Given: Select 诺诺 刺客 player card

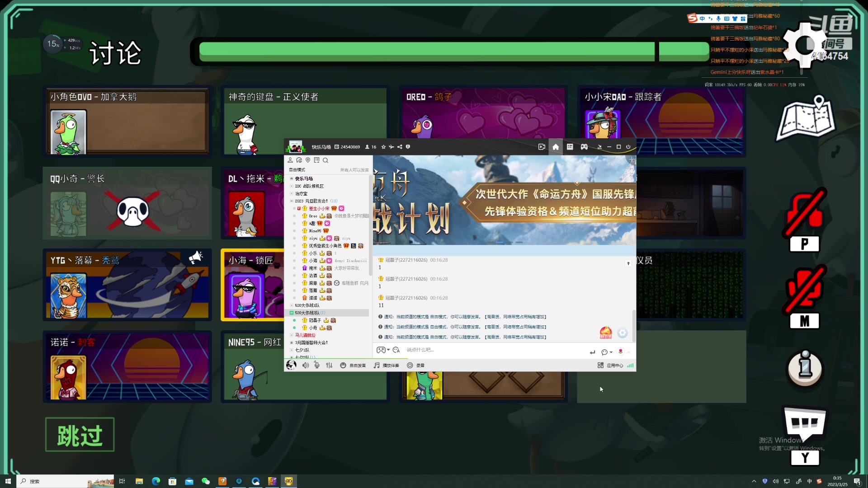Looking at the screenshot, I should [x=127, y=366].
